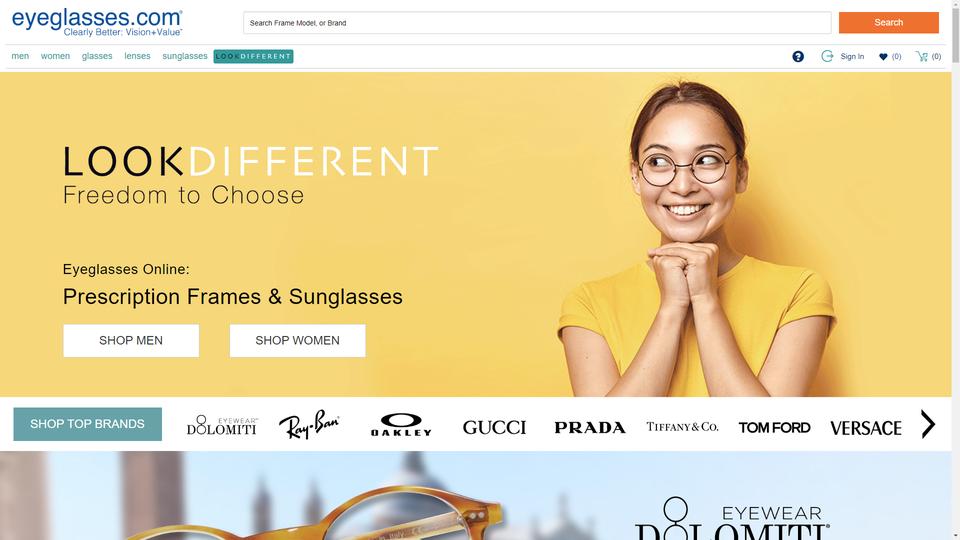Open the Sign In account icon
The image size is (960, 540).
coord(827,56)
